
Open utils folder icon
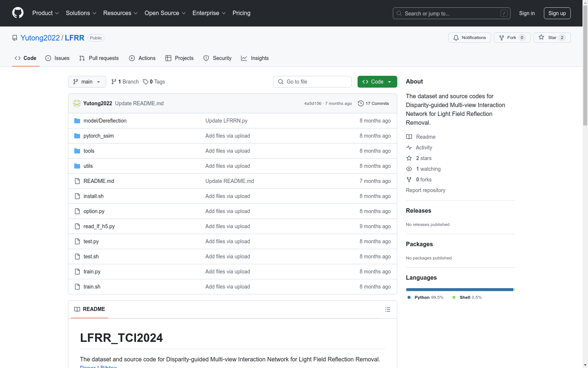click(77, 166)
